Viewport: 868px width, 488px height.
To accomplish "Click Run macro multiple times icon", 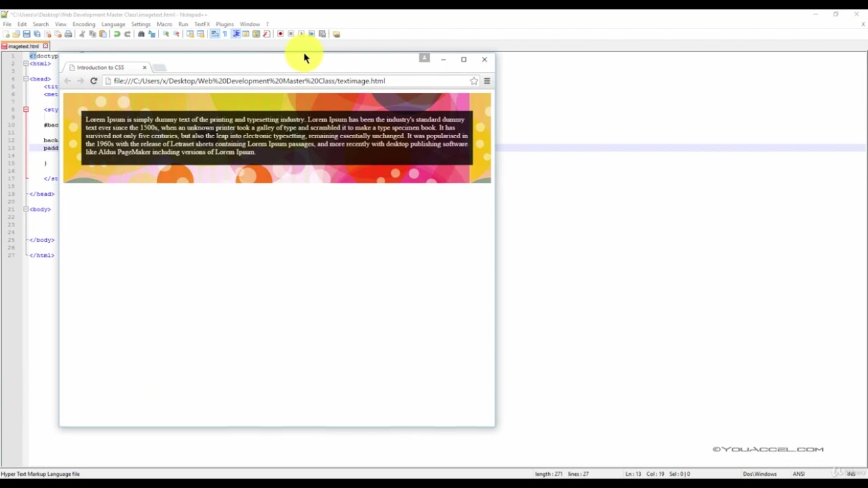I will (x=311, y=34).
